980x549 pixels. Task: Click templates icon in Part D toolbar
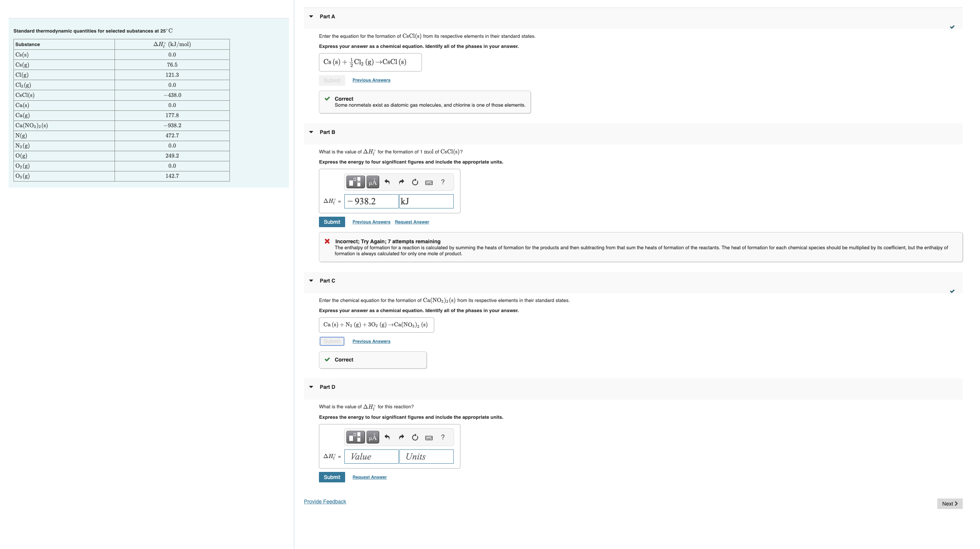click(x=354, y=437)
